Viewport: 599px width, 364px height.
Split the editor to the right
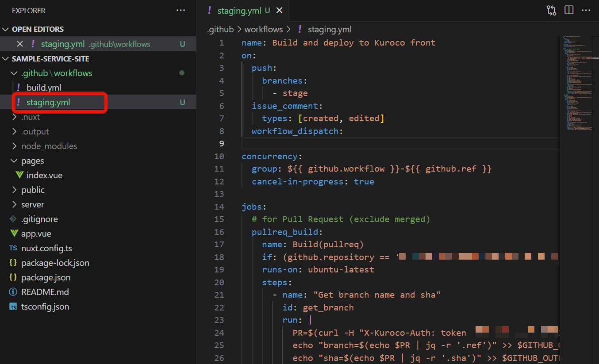569,11
